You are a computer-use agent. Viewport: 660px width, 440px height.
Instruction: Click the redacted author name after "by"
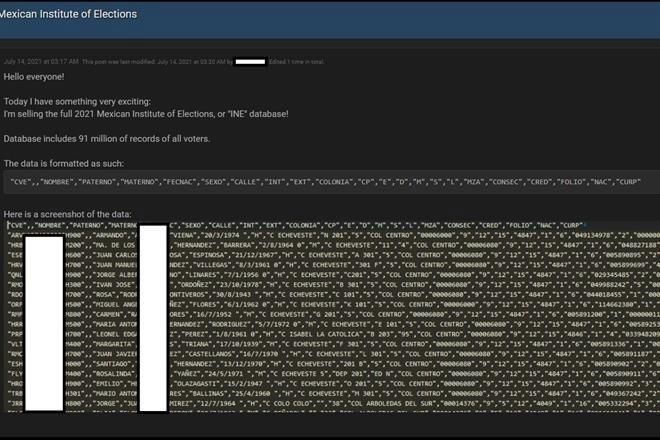250,62
